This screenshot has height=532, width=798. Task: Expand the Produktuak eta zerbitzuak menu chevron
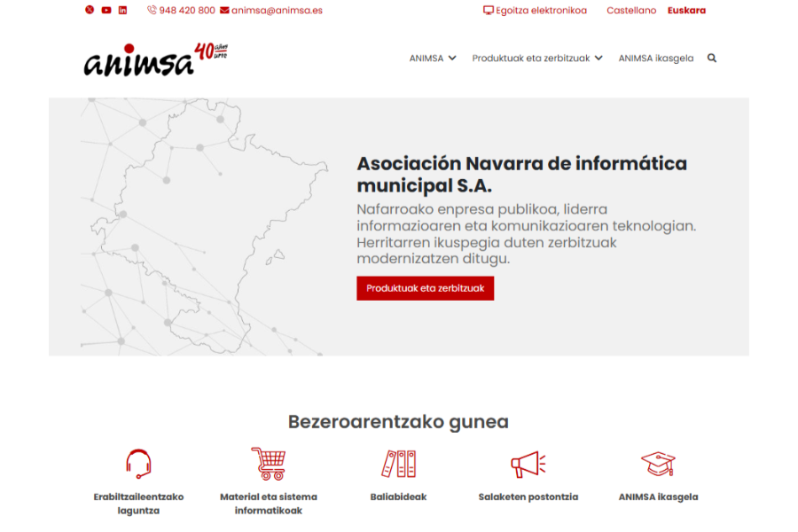[598, 58]
